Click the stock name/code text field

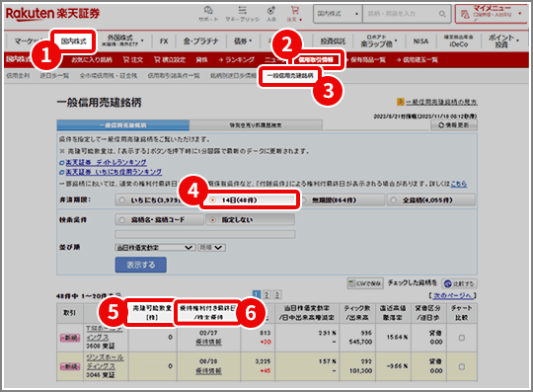pyautogui.click(x=205, y=234)
